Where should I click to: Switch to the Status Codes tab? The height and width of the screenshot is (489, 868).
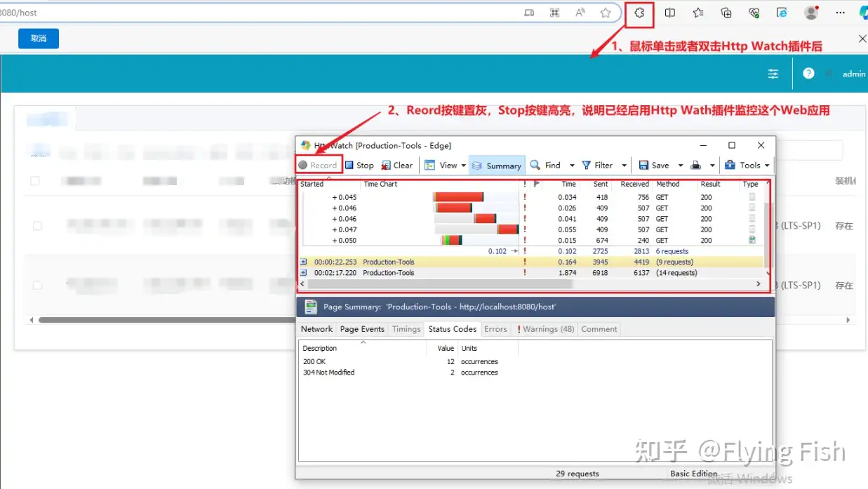[x=453, y=328]
